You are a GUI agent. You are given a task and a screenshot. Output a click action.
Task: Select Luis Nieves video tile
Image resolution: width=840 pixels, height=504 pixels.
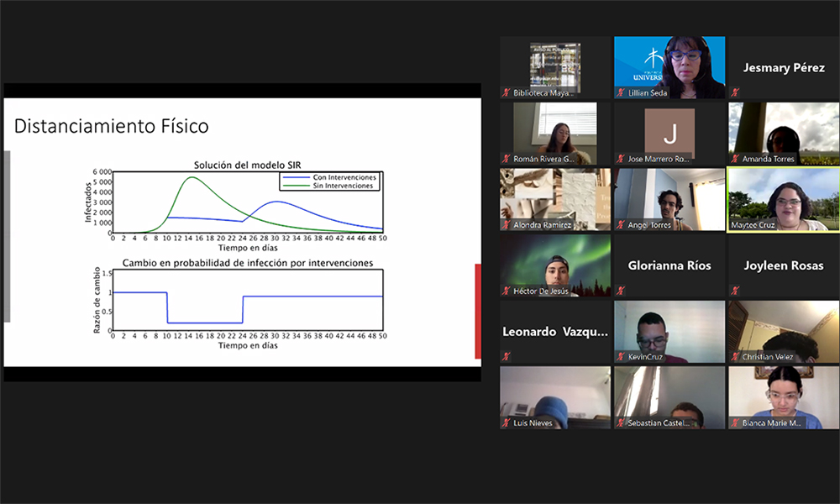[555, 397]
